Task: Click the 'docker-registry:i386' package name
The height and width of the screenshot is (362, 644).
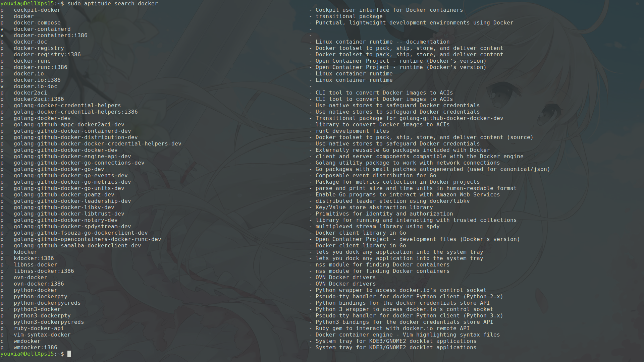Action: (47, 54)
